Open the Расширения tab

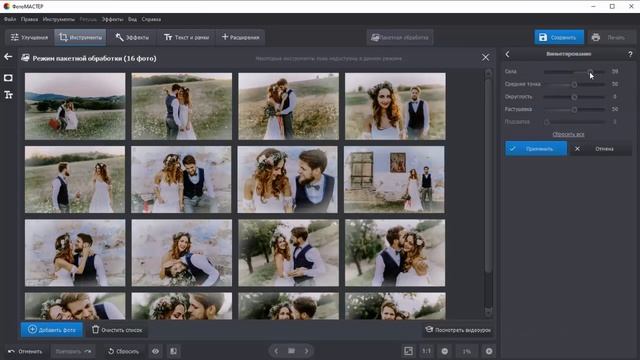[x=240, y=37]
